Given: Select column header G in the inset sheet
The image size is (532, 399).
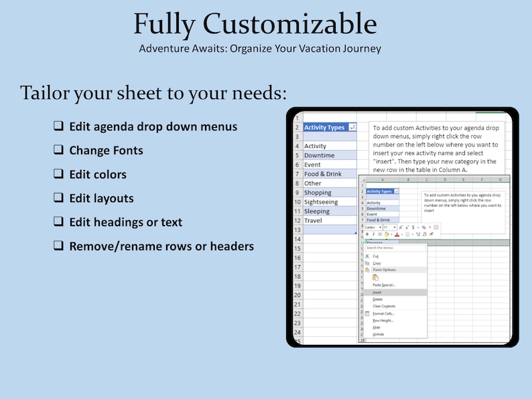Looking at the screenshot, I should [500, 179].
